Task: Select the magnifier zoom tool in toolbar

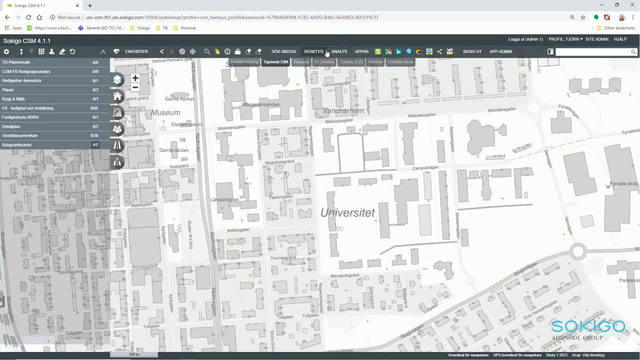Action: tap(207, 52)
